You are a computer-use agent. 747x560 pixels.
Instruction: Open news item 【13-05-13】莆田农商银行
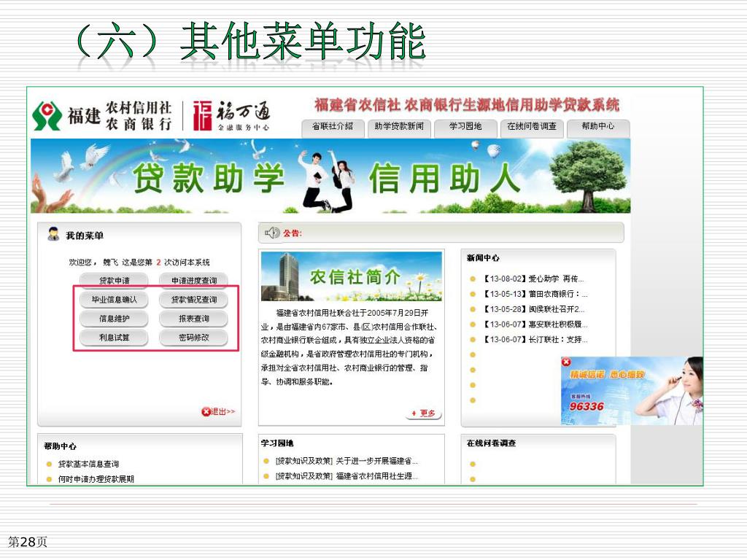click(x=535, y=294)
